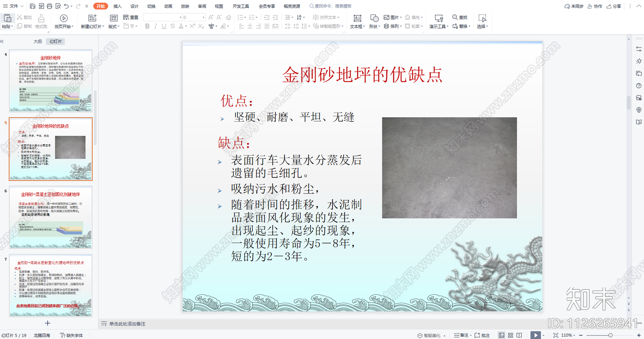Toggle normal view button in status bar
This screenshot has height=339, width=644.
coord(502,335)
